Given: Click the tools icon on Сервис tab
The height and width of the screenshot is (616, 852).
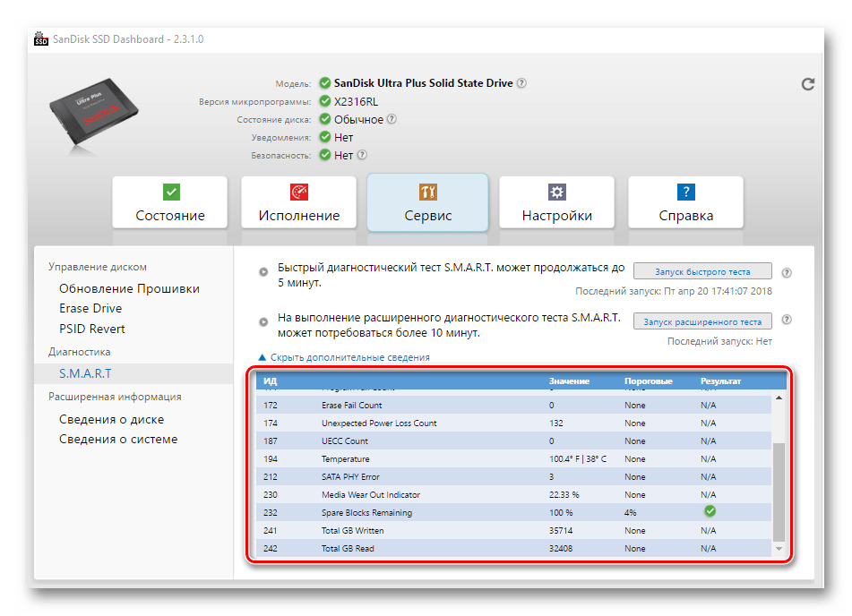Looking at the screenshot, I should pos(427,192).
